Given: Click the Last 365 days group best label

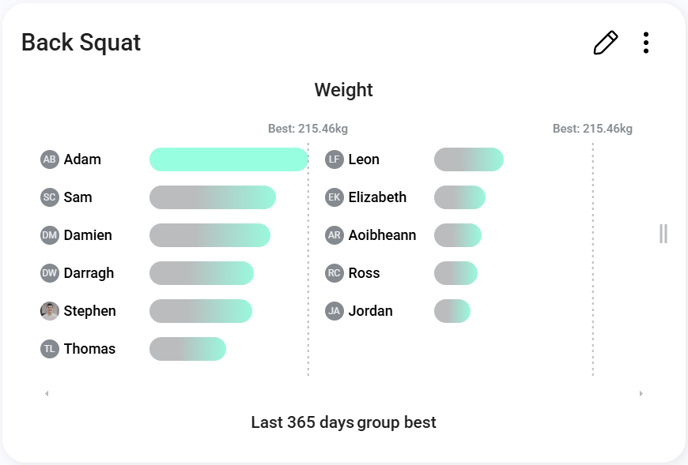Looking at the screenshot, I should [x=343, y=422].
